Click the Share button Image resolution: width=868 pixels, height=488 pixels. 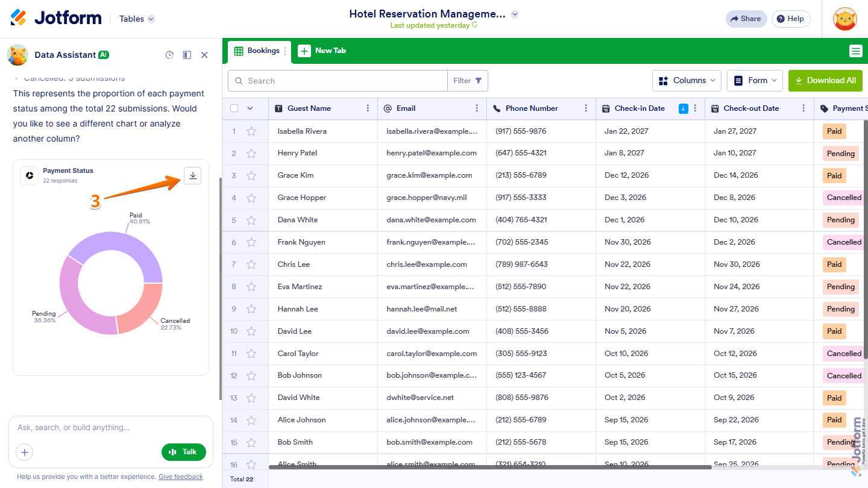pyautogui.click(x=746, y=19)
